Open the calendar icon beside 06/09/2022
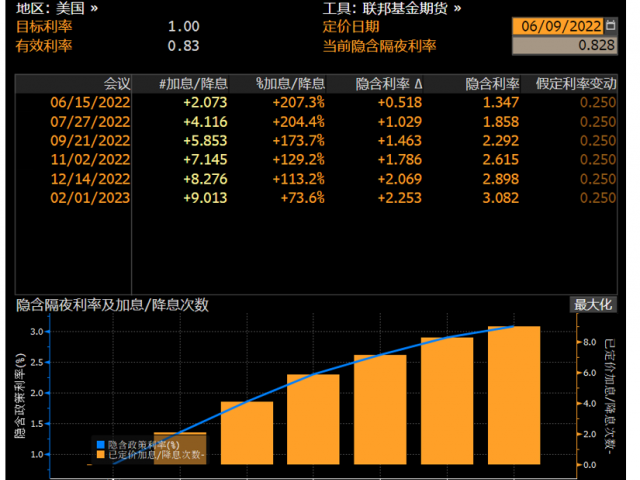 612,27
